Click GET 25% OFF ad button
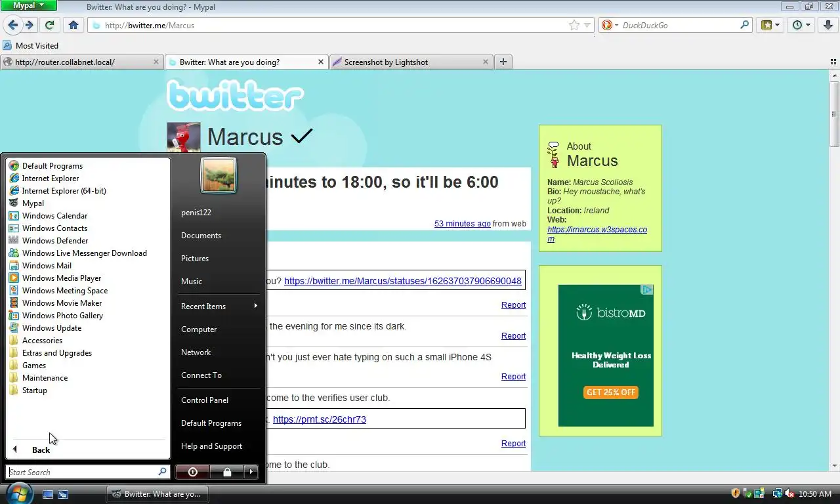The height and width of the screenshot is (504, 840). (611, 392)
